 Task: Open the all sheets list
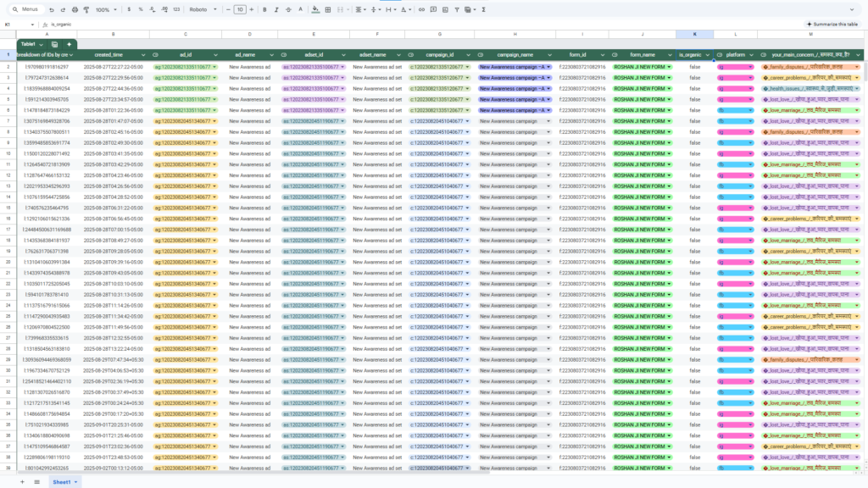click(35, 481)
